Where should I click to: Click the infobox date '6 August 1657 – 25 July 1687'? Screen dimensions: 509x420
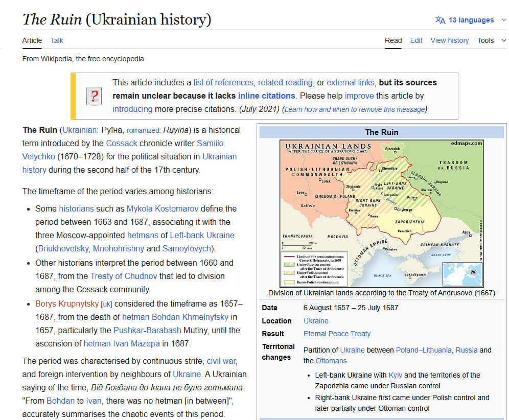tap(351, 308)
